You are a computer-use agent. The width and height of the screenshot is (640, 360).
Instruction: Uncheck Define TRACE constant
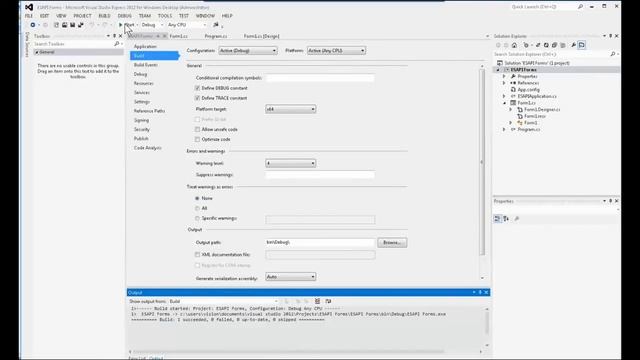pyautogui.click(x=197, y=98)
